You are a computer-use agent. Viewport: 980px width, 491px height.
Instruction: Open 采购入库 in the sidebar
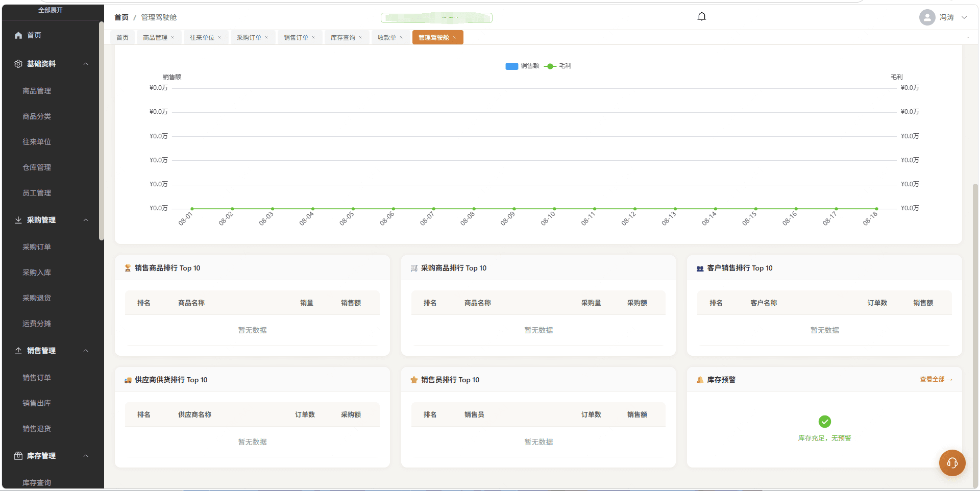point(37,273)
